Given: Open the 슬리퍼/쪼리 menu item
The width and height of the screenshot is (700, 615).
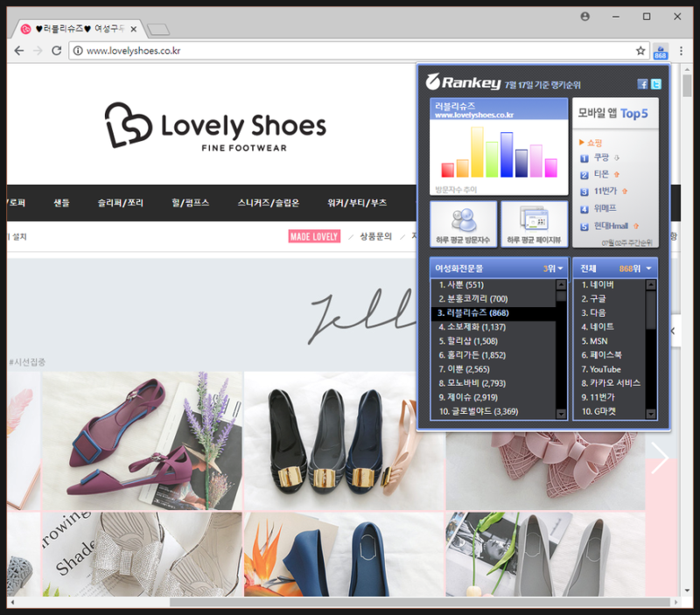Looking at the screenshot, I should click(x=121, y=203).
